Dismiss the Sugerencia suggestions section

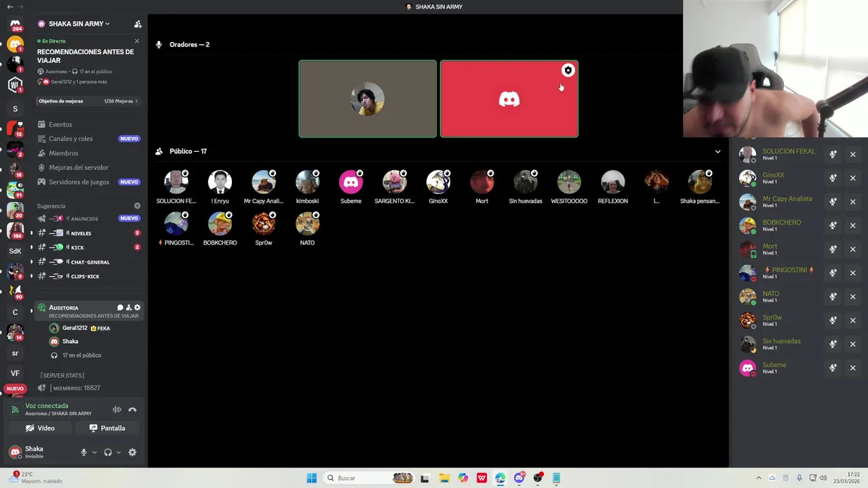(x=137, y=206)
